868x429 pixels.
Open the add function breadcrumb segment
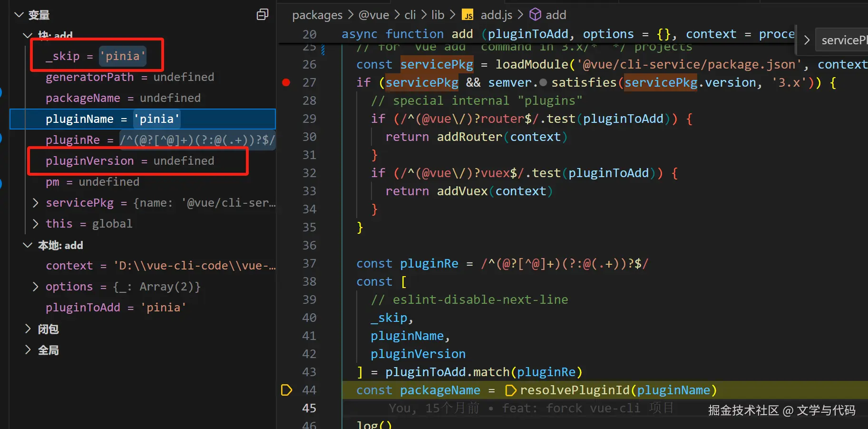[x=556, y=15]
